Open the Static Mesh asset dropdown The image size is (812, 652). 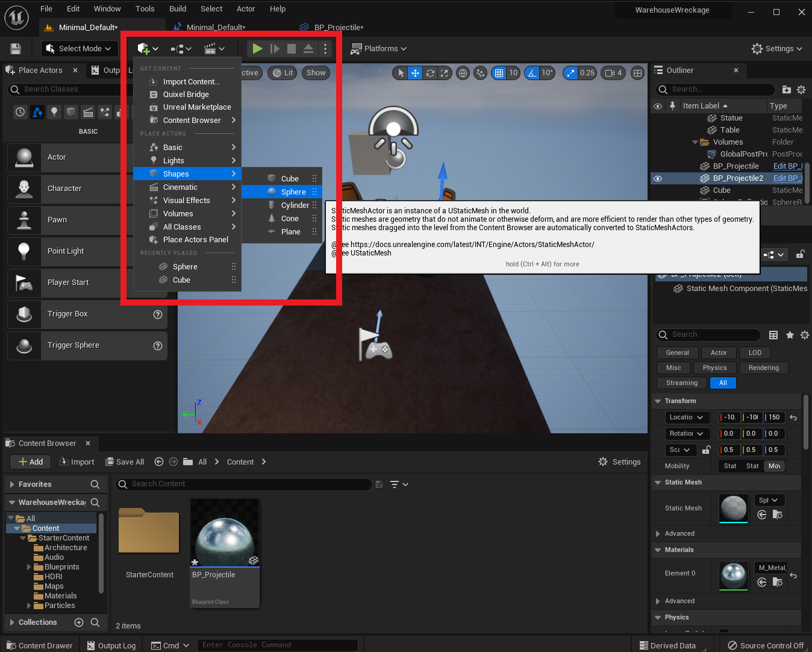[x=769, y=500]
